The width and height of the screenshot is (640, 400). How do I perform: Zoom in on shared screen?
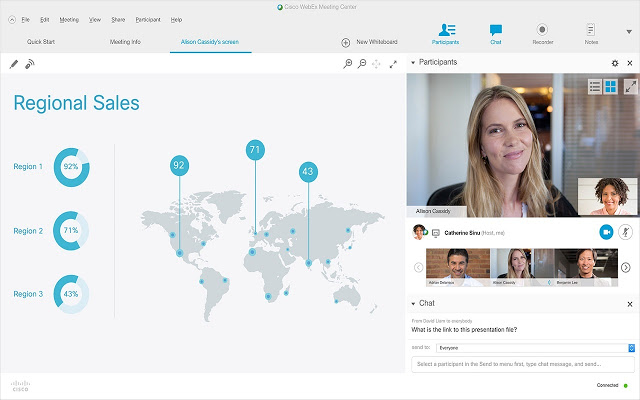(347, 64)
